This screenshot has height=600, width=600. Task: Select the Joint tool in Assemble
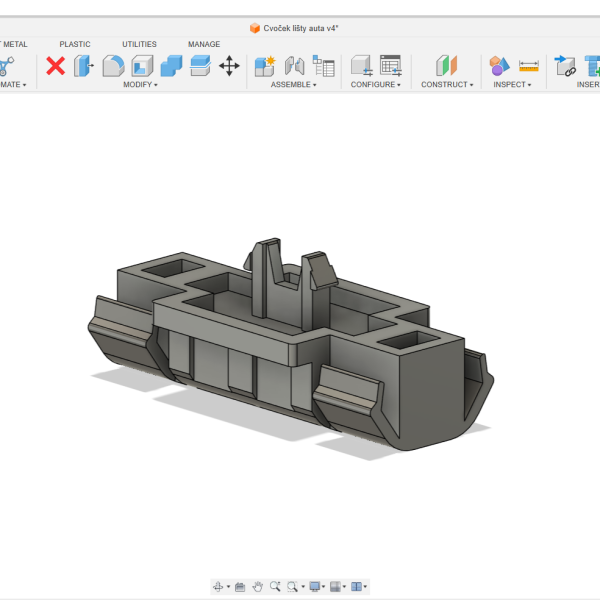pos(295,66)
